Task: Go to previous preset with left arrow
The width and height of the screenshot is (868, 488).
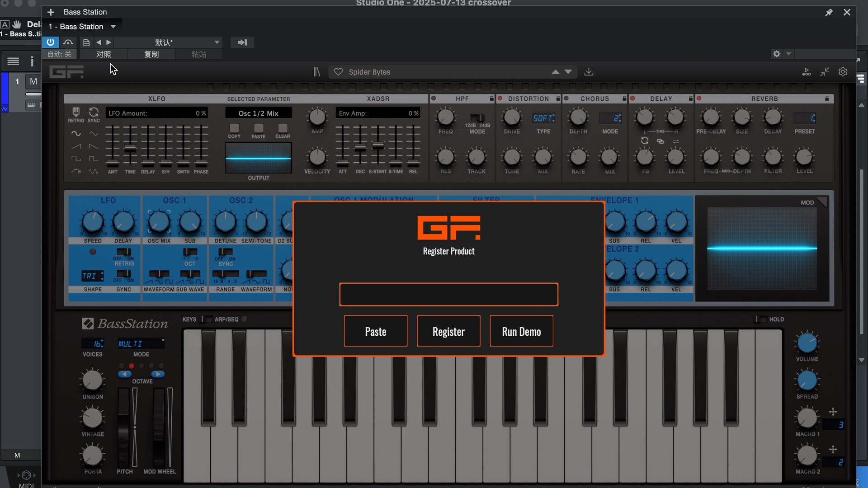Action: (x=99, y=42)
